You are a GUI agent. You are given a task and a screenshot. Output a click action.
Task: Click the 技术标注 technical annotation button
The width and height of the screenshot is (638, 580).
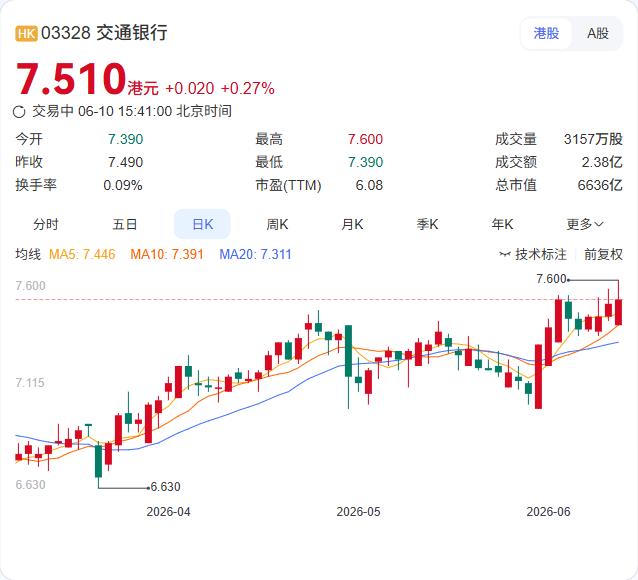point(533,254)
